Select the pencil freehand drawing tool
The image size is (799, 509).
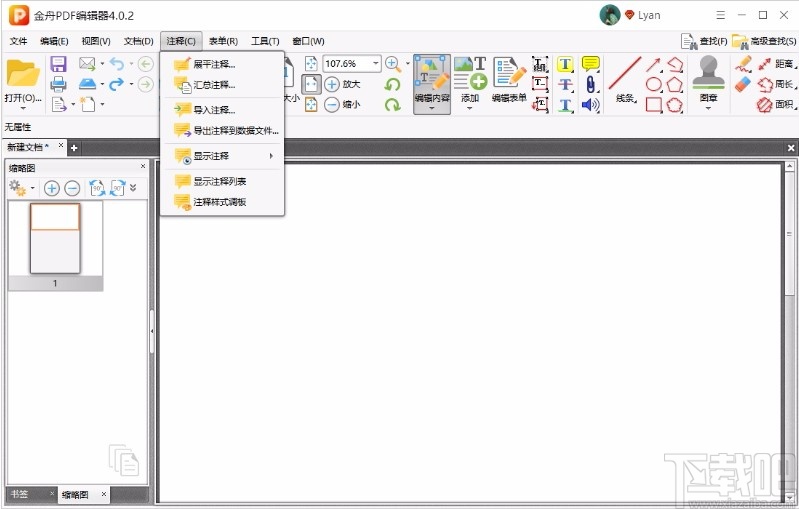[x=743, y=64]
